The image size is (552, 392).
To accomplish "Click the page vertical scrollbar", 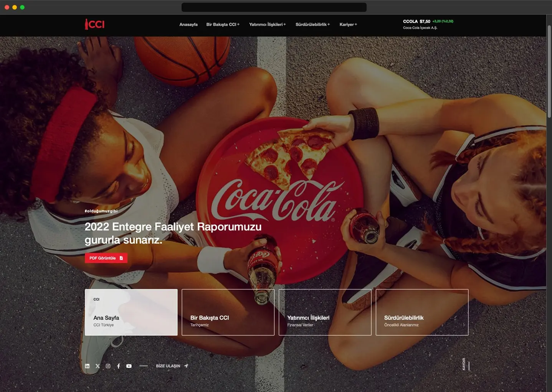I will pyautogui.click(x=549, y=71).
